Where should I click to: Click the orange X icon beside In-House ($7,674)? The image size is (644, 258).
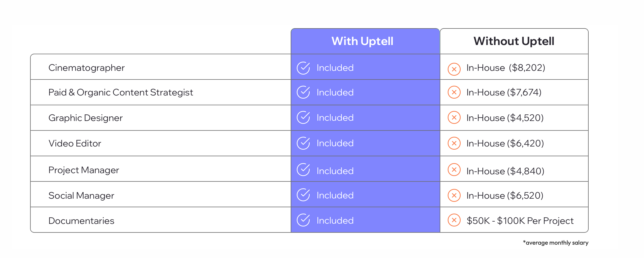(x=454, y=92)
